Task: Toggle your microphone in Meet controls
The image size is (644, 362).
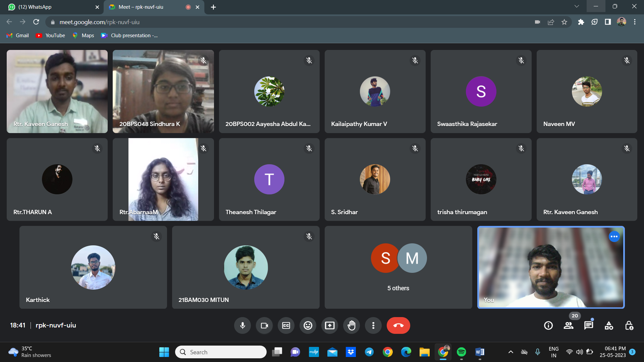Action: (x=243, y=325)
